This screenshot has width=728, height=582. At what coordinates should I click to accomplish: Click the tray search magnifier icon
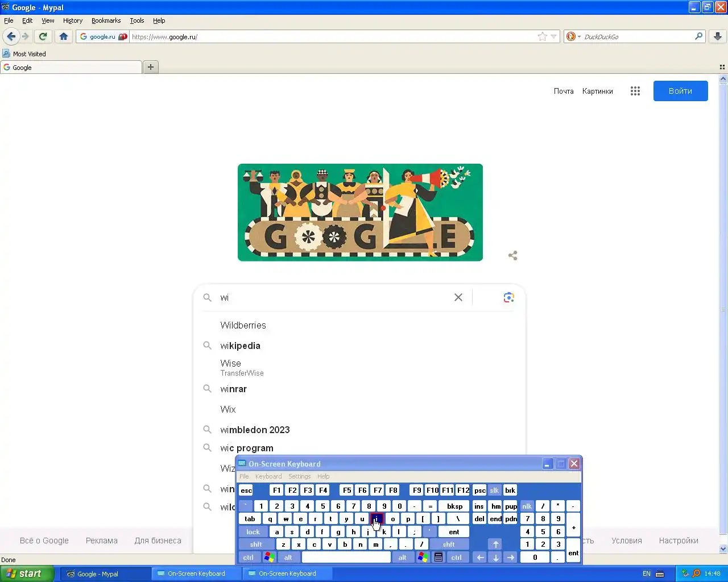click(x=696, y=573)
